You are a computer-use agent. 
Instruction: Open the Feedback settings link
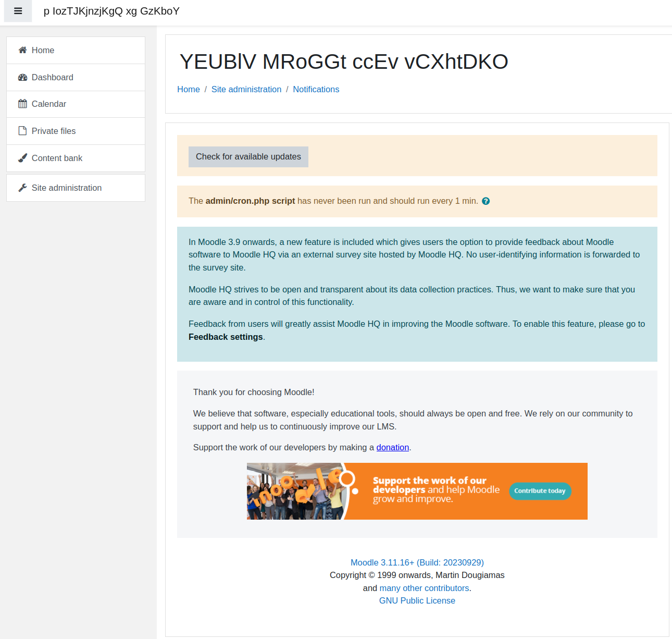pos(226,337)
